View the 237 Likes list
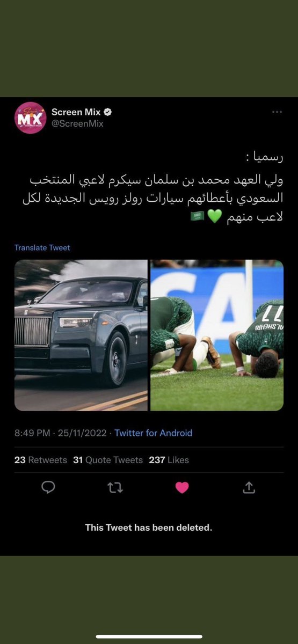This screenshot has width=298, height=644. [x=169, y=460]
